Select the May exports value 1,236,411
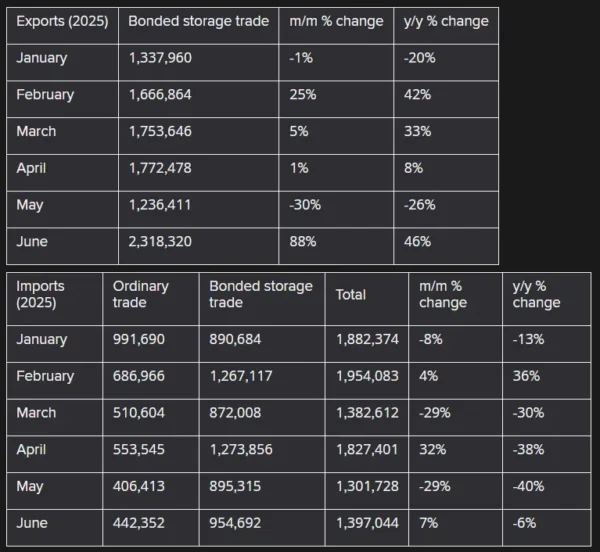This screenshot has height=552, width=600. click(x=160, y=204)
